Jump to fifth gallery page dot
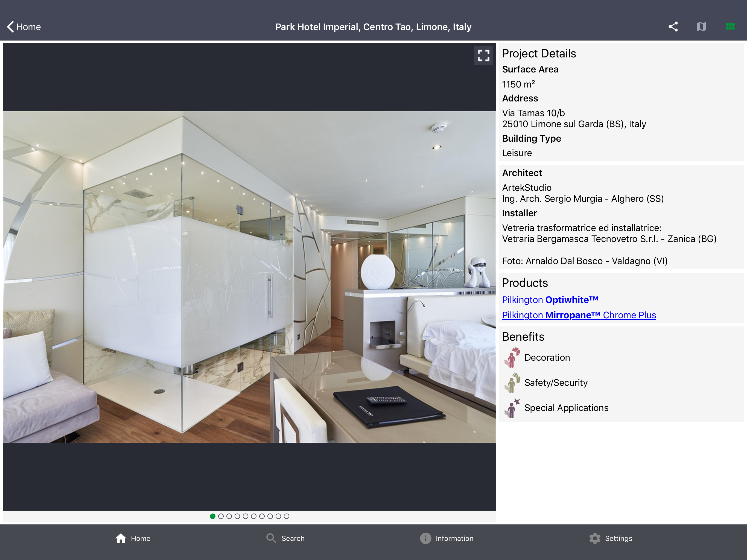This screenshot has width=747, height=560. click(x=246, y=516)
